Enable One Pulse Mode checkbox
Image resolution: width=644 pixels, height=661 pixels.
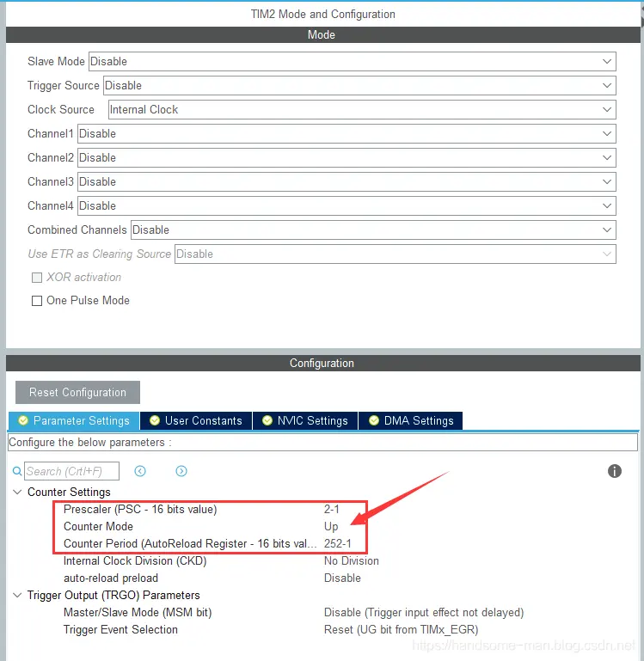coord(37,301)
